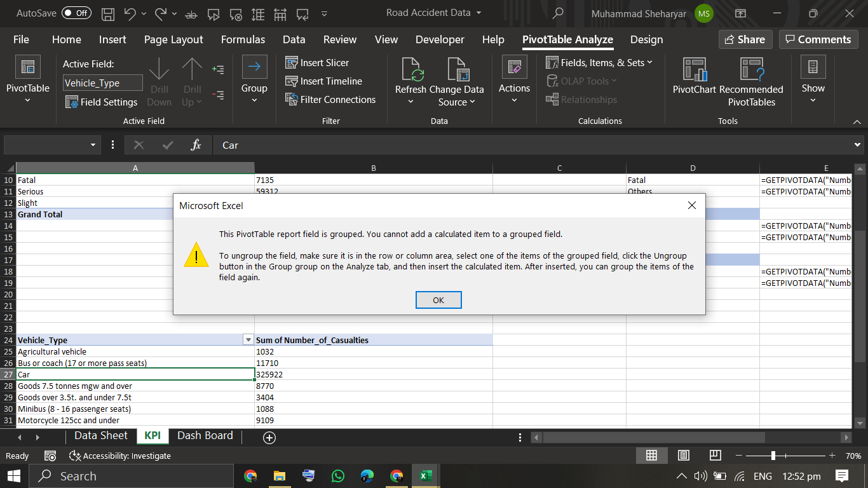Click the Refresh icon
Image resolution: width=868 pixels, height=488 pixels.
(x=410, y=69)
